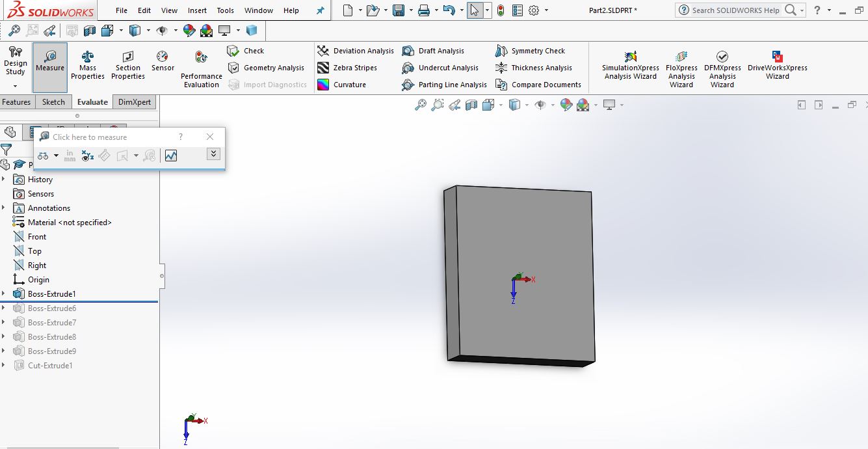
Task: Expand the Measure dialog with chevron button
Action: (x=213, y=154)
